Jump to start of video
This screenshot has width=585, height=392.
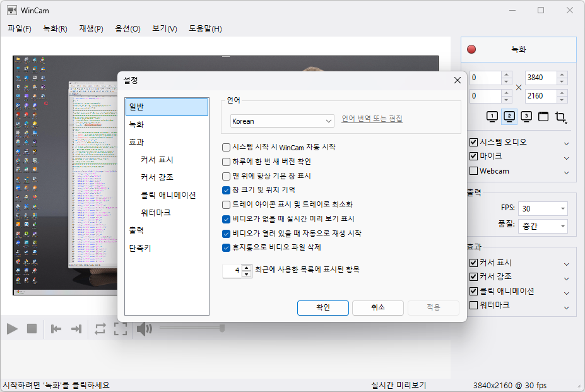click(x=56, y=329)
